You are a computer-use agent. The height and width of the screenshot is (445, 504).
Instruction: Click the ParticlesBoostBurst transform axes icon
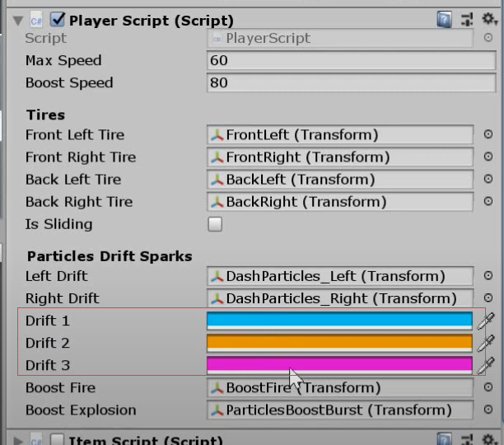point(217,410)
